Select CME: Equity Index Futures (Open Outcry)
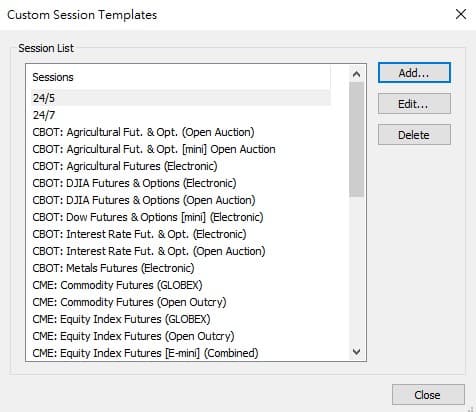476x412 pixels. click(133, 336)
